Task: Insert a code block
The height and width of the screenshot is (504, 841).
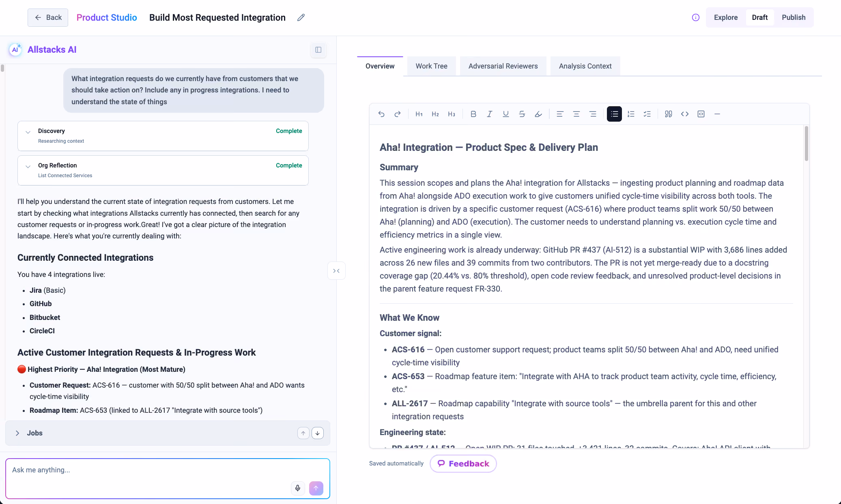Action: pyautogui.click(x=701, y=114)
